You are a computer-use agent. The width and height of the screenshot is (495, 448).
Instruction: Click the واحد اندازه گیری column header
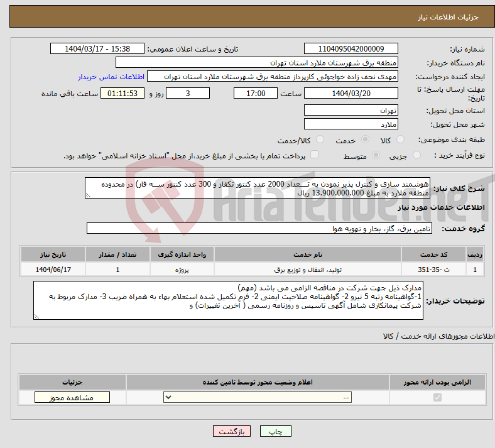pos(182,254)
